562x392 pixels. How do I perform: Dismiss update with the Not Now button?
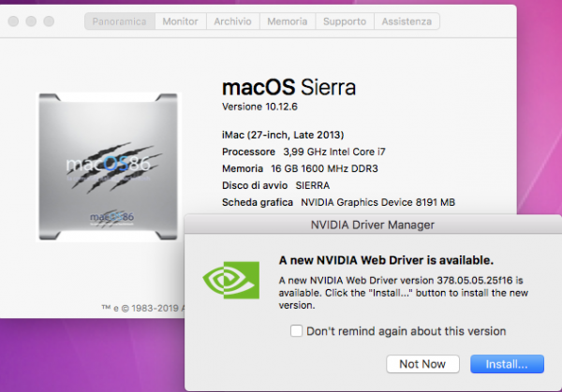(x=422, y=364)
